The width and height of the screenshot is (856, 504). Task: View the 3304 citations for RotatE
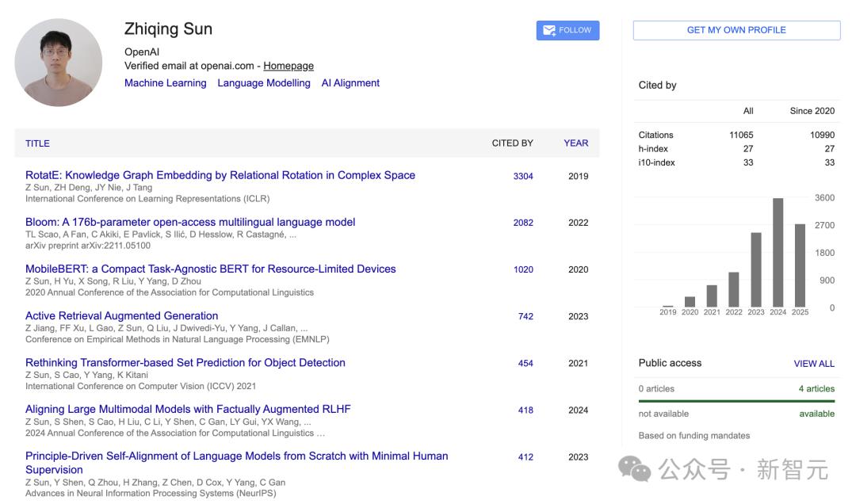click(523, 176)
